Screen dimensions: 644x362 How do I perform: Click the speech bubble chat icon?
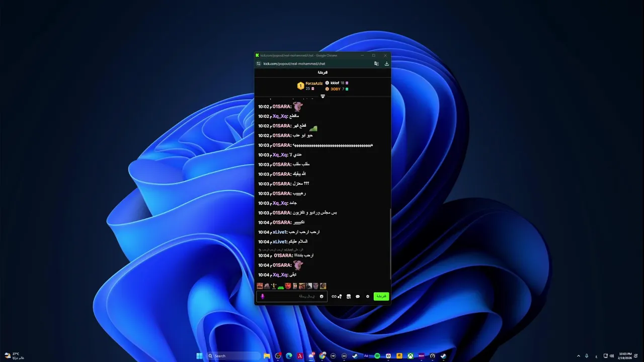tap(358, 297)
